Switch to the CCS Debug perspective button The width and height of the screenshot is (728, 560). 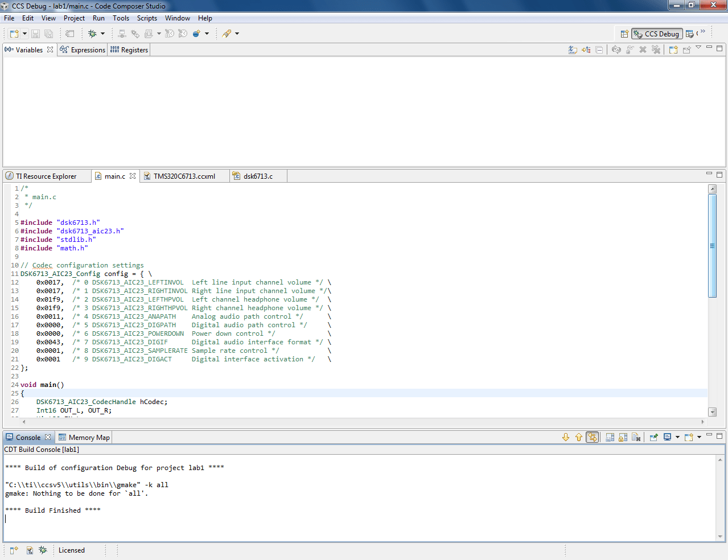coord(656,34)
